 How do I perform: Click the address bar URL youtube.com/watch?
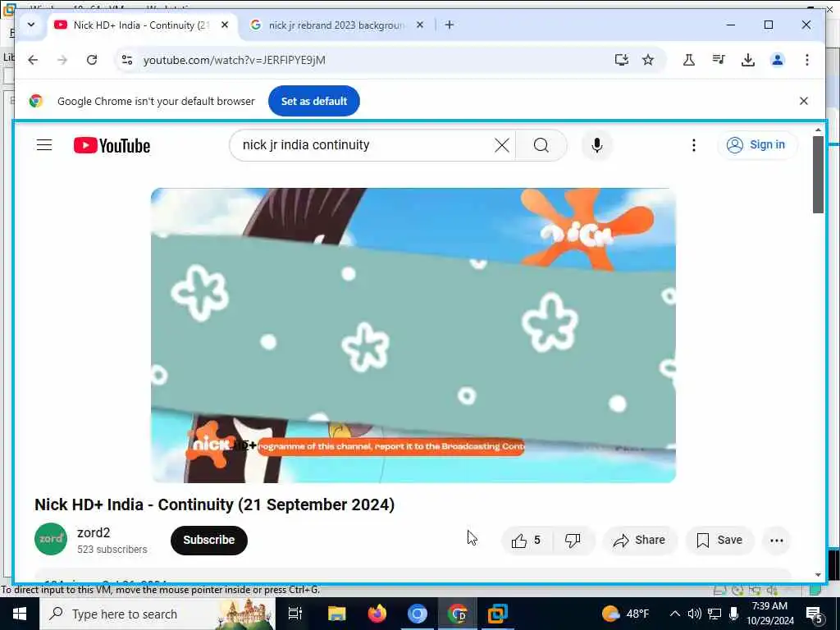(x=234, y=60)
